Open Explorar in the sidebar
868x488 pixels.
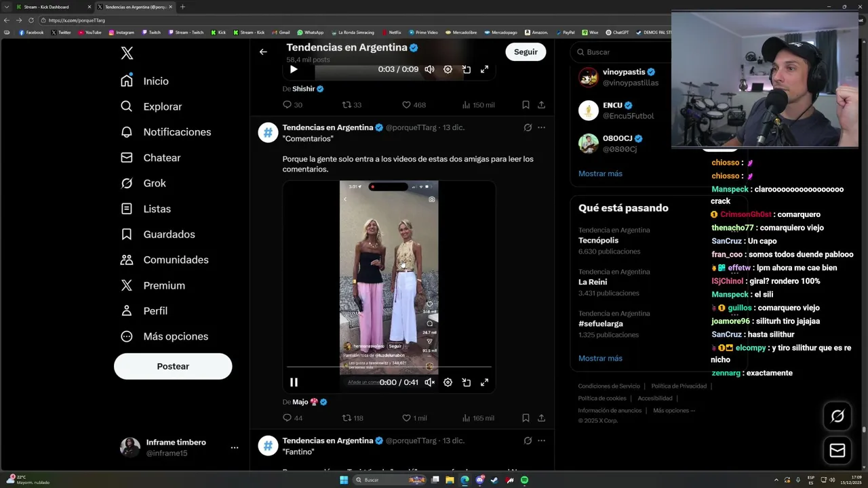(151, 106)
